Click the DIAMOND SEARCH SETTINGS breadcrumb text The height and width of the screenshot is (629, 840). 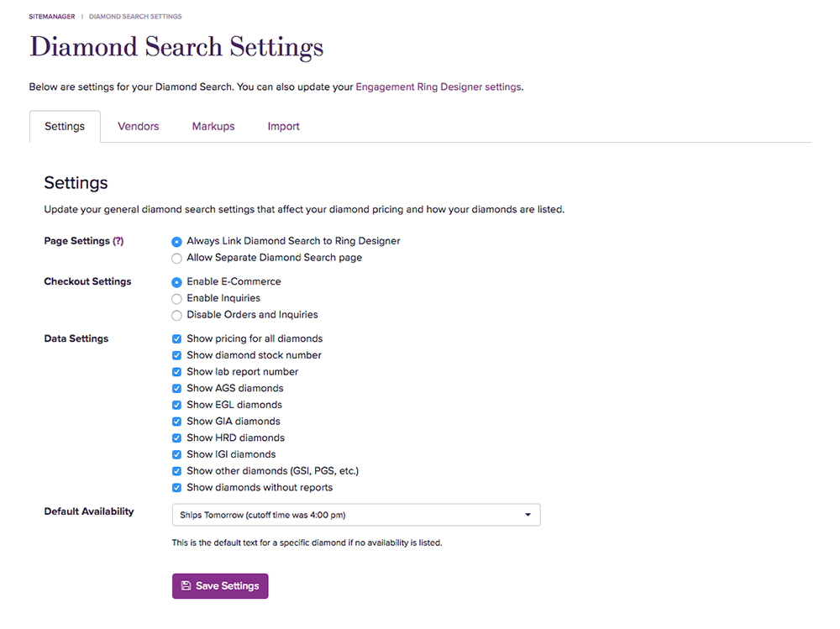click(x=135, y=17)
